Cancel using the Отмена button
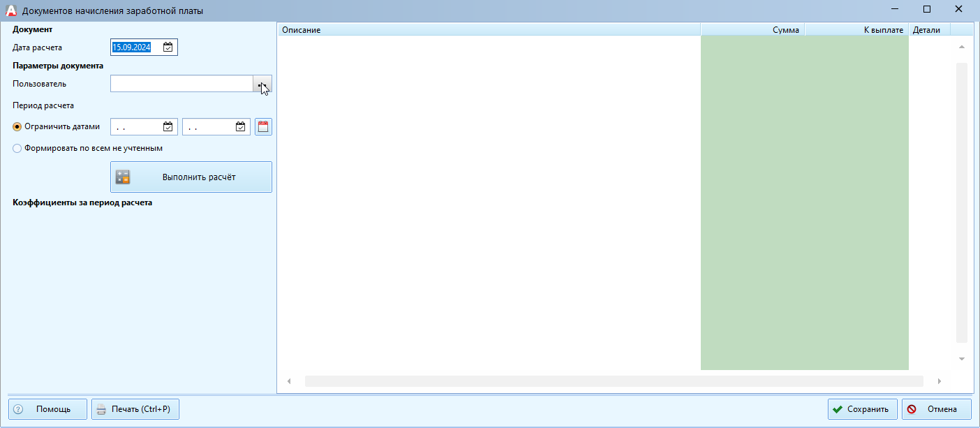The height and width of the screenshot is (428, 980). pyautogui.click(x=936, y=409)
